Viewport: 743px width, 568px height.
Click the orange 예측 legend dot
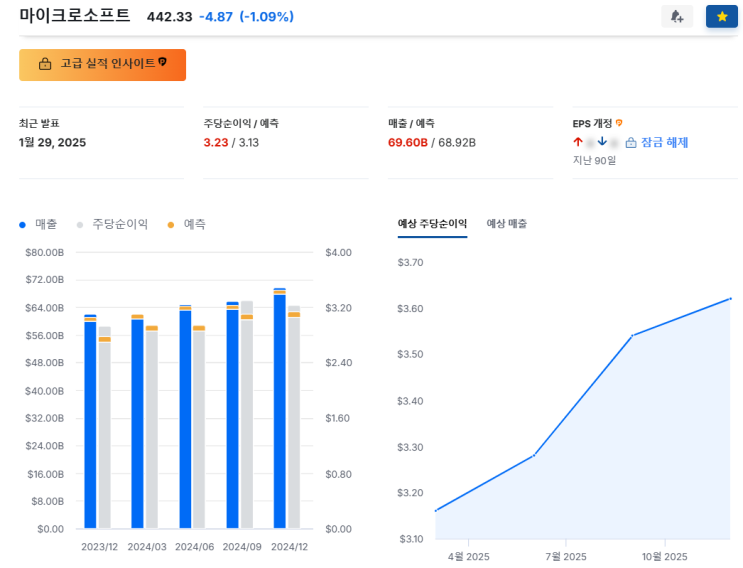pyautogui.click(x=171, y=225)
